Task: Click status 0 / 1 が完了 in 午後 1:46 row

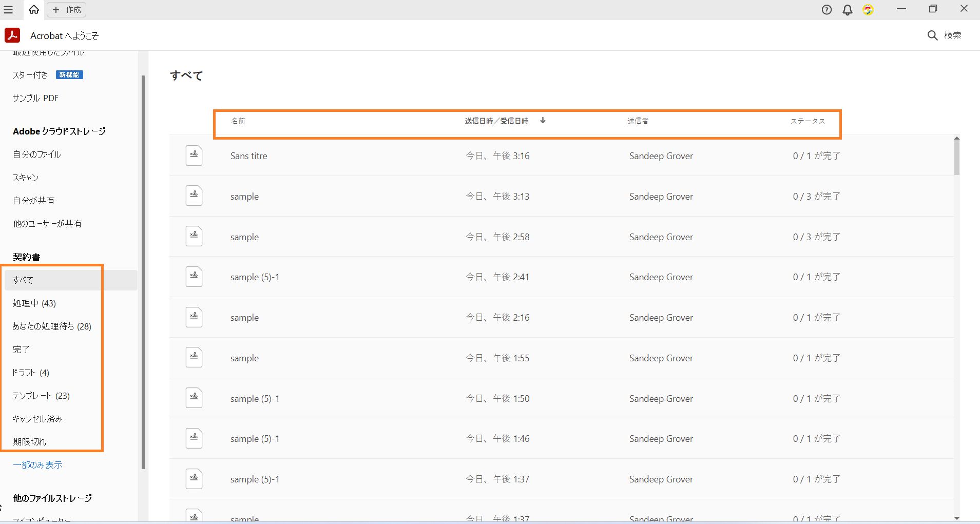Action: tap(817, 439)
